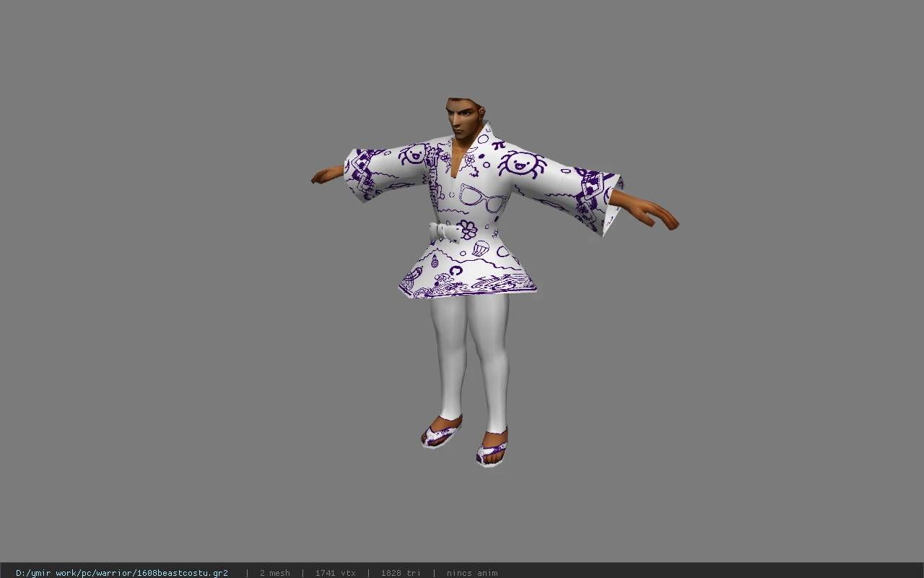
Task: Click the file path 1608beastcostu.gr2 in status bar
Action: pos(122,573)
